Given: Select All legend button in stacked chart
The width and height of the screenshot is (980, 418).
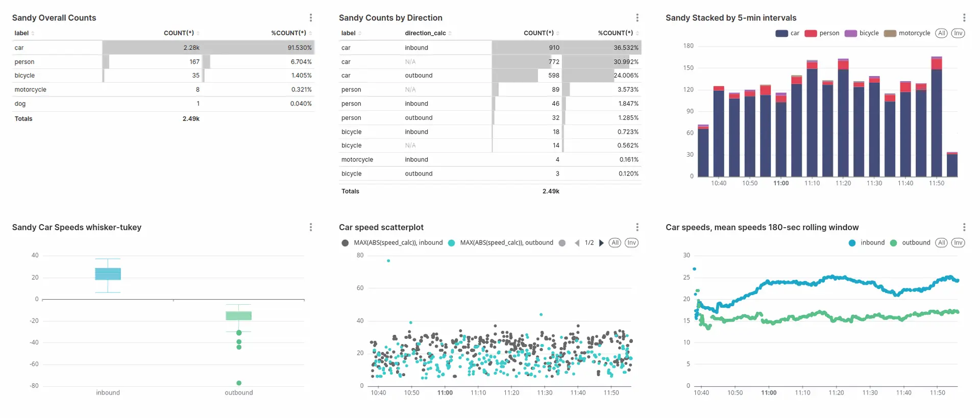Looking at the screenshot, I should tap(942, 33).
